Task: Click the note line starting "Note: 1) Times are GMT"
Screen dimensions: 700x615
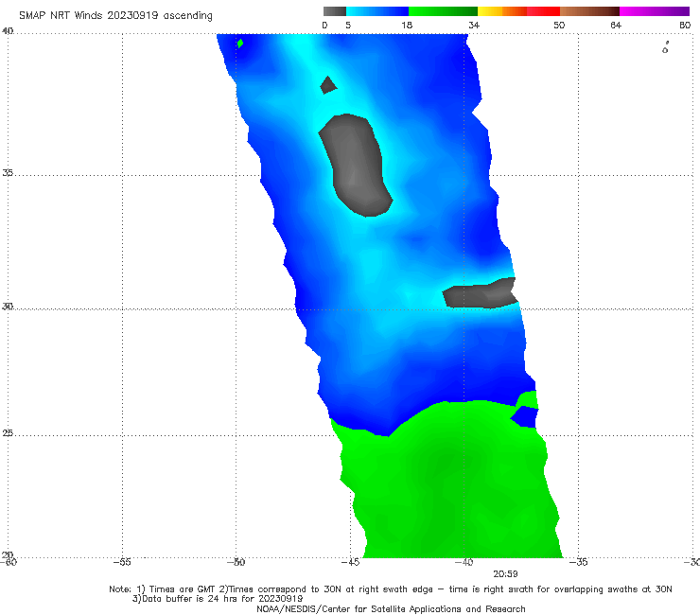Action: point(390,589)
